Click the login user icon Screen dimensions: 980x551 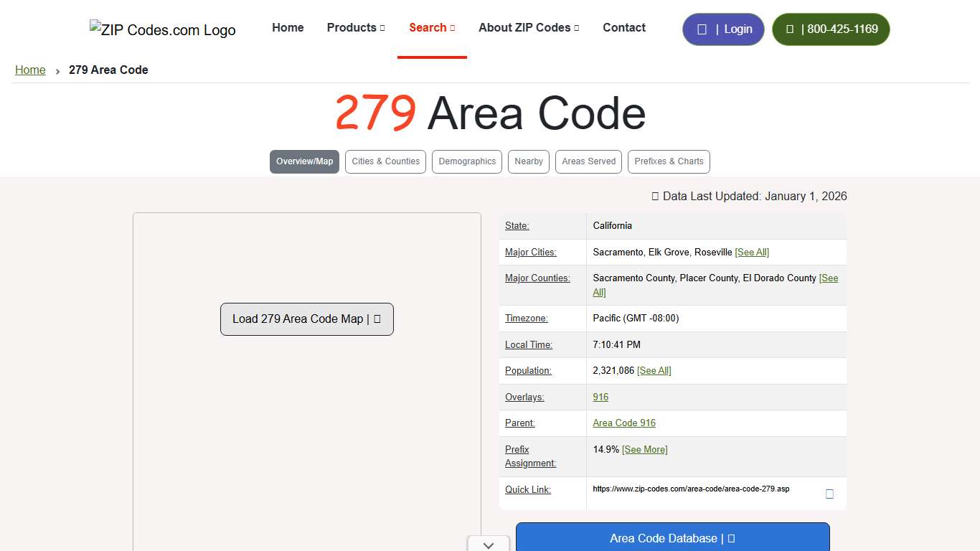click(x=702, y=29)
